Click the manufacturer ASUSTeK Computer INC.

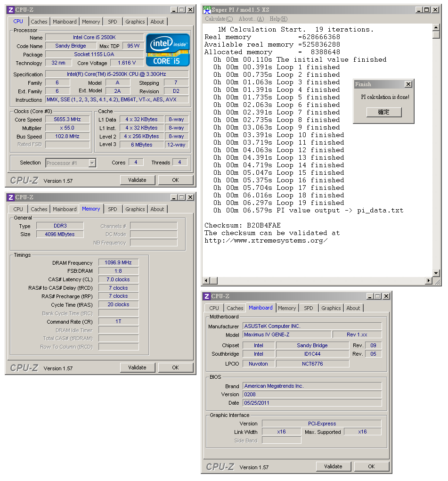312,326
